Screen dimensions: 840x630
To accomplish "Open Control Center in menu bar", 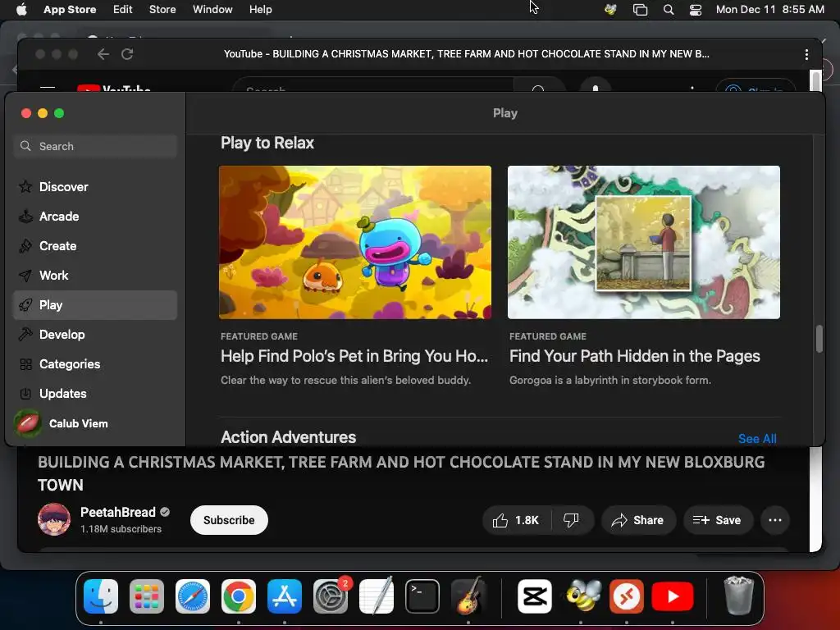I will pos(696,10).
